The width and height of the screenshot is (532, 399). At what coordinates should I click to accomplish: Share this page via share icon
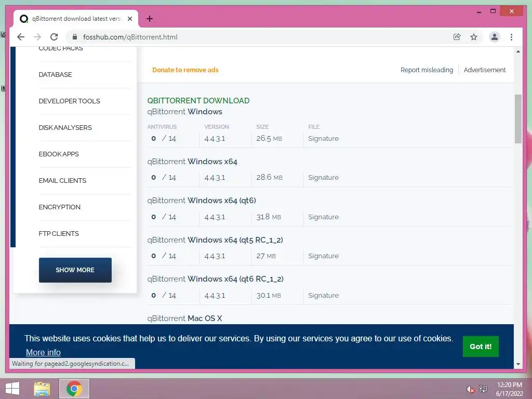[x=457, y=37]
